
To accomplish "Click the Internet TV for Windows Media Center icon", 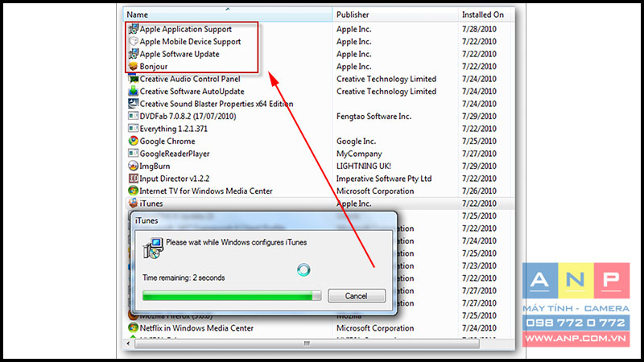I will point(133,191).
